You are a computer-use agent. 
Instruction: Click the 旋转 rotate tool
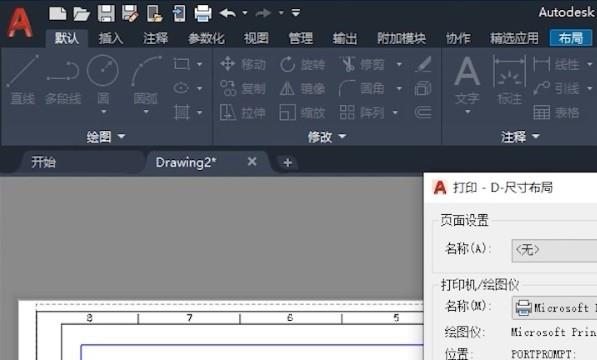pyautogui.click(x=303, y=64)
